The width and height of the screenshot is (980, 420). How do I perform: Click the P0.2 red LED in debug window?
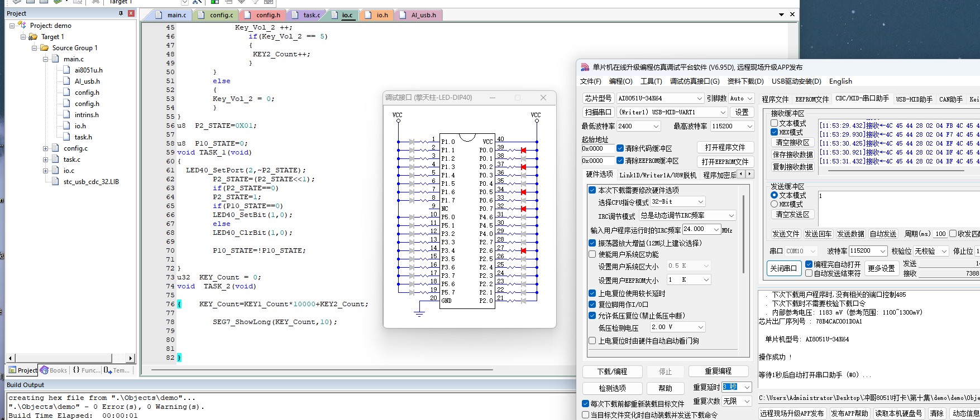(523, 167)
